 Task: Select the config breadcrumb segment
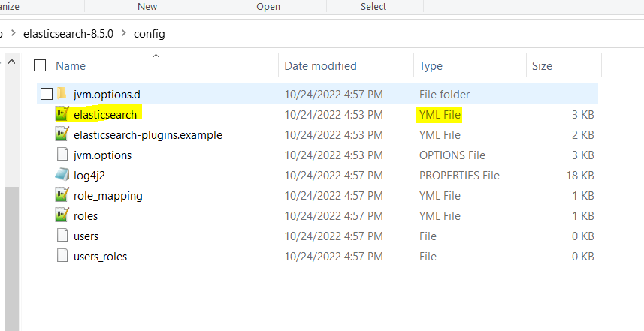coord(149,34)
